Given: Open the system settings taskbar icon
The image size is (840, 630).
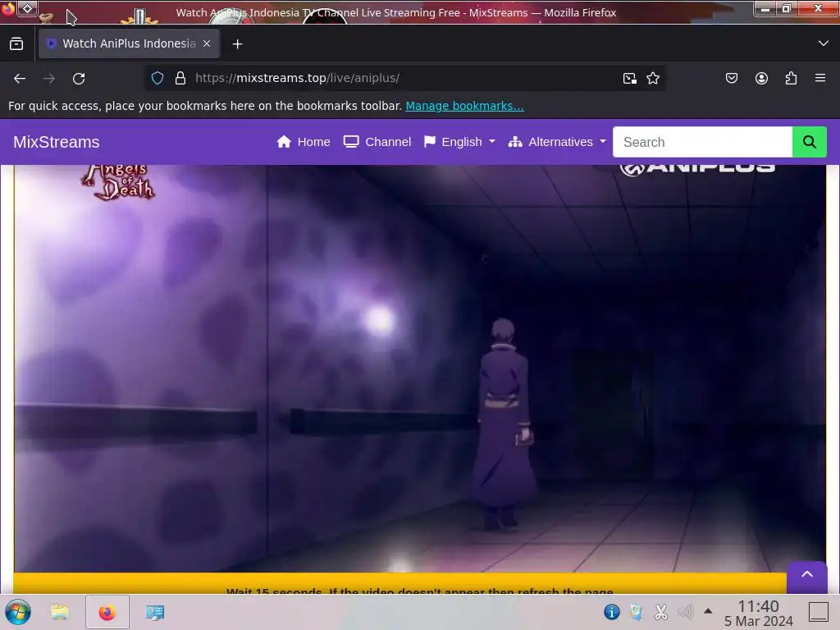Looking at the screenshot, I should pos(155,612).
